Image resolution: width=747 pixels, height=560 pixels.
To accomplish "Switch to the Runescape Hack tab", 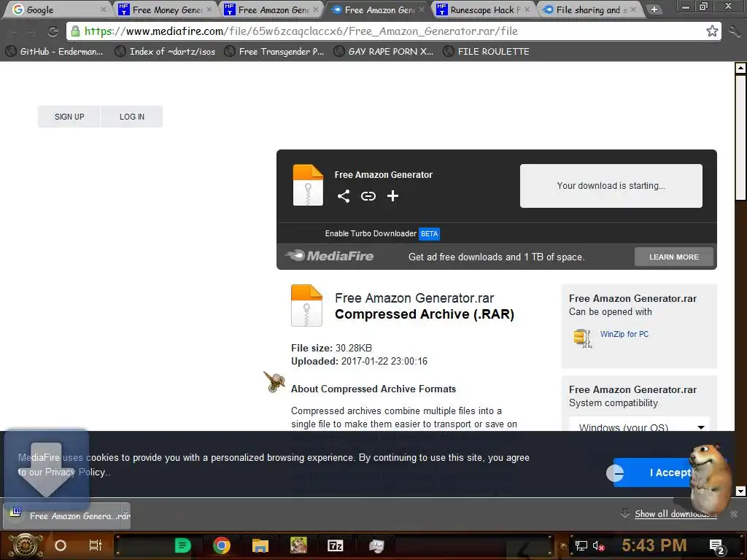I will 483,9.
